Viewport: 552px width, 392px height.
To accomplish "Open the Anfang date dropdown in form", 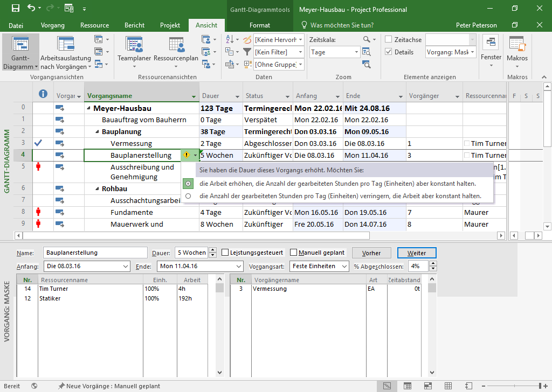I will coord(126,266).
